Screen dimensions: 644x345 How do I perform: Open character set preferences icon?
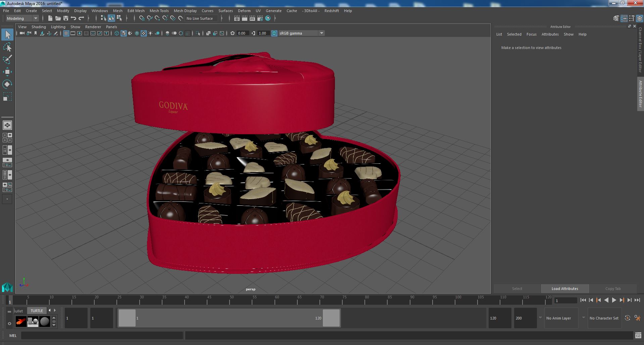(x=637, y=318)
